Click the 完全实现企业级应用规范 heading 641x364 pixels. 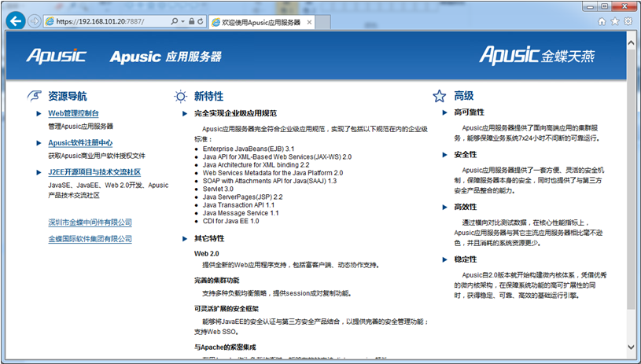(x=235, y=113)
